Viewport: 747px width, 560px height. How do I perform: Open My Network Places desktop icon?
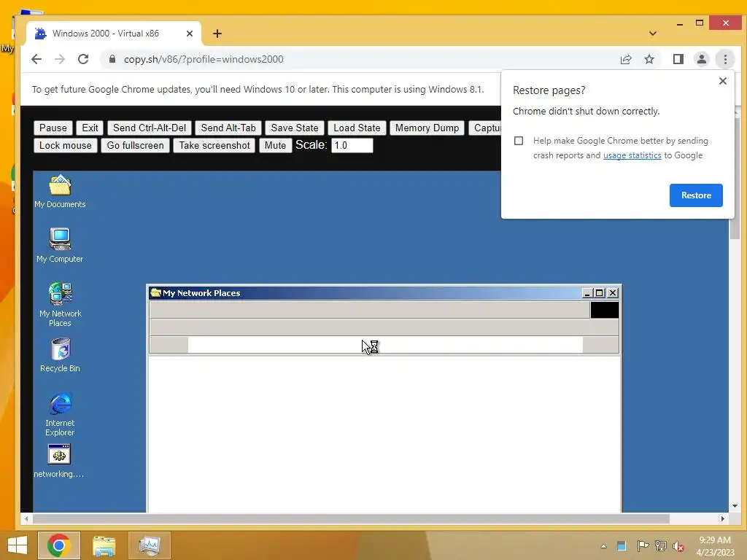pyautogui.click(x=60, y=304)
